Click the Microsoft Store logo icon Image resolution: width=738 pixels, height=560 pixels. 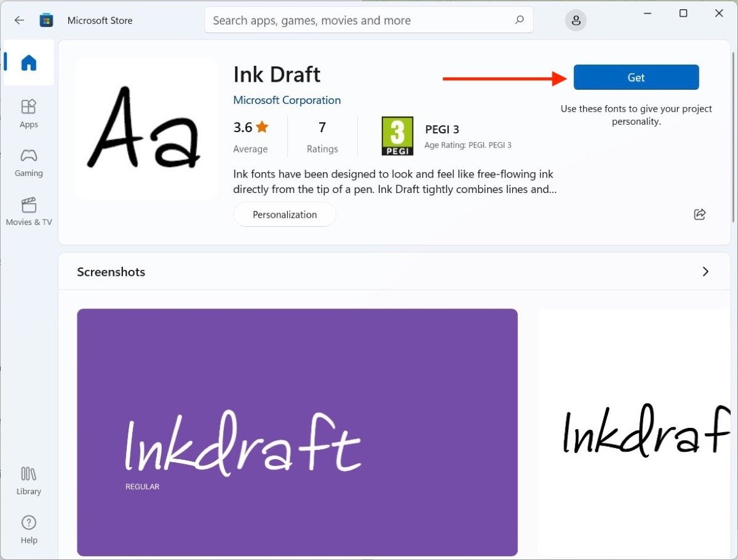tap(46, 20)
